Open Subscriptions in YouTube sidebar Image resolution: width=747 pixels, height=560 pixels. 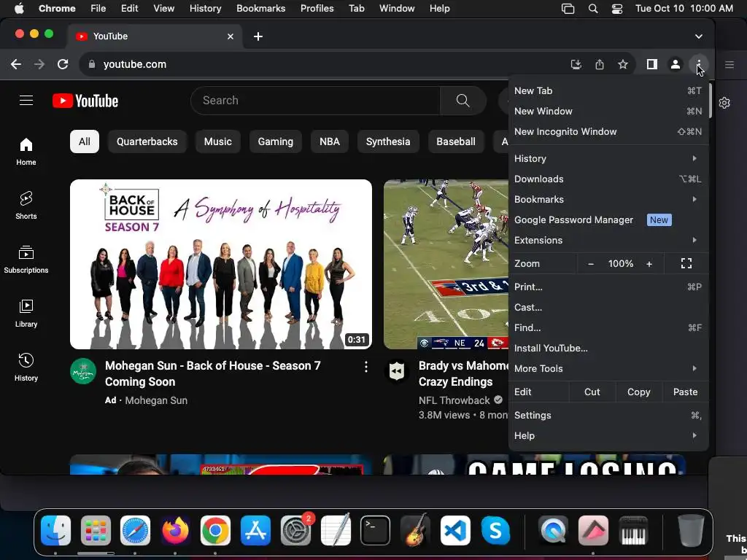pyautogui.click(x=26, y=259)
